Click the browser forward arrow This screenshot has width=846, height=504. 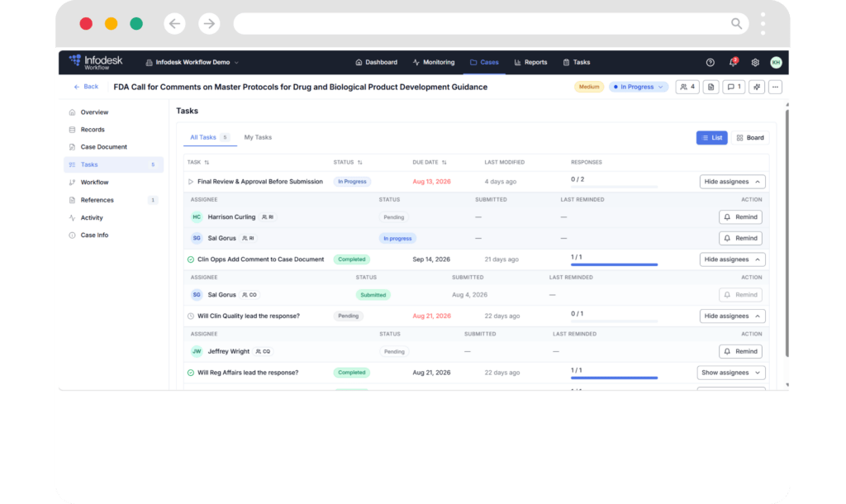point(209,24)
